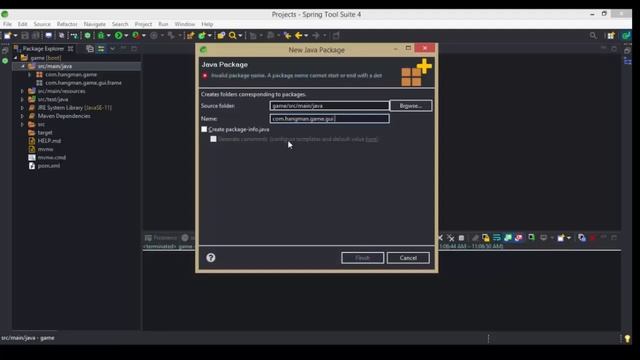This screenshot has width=640, height=360.
Task: Select src/test/java in the tree
Action: coord(53,99)
